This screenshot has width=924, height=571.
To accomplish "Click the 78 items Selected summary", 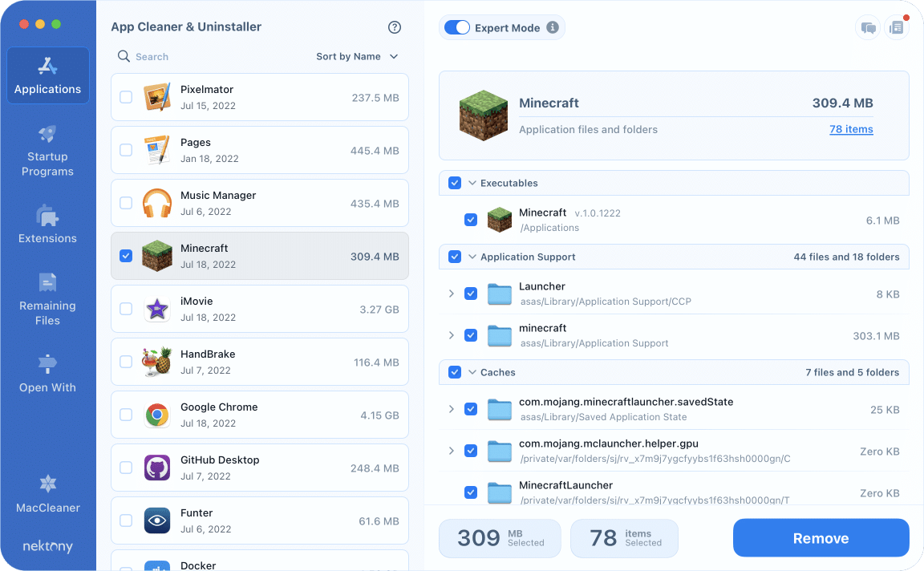I will (624, 538).
